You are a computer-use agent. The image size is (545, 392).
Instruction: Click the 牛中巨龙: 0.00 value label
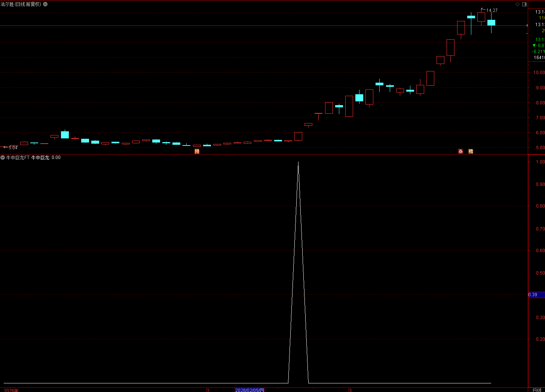click(46, 157)
